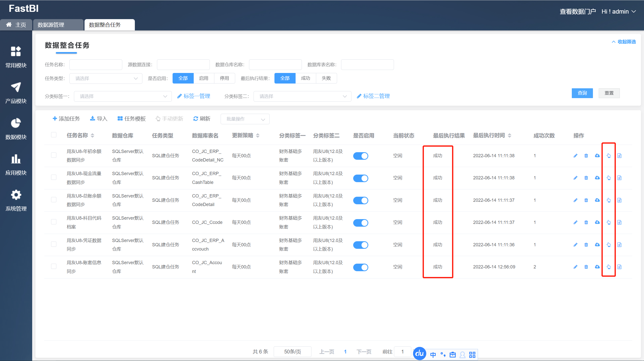Check the select-all header checkbox
Image resolution: width=644 pixels, height=361 pixels.
(54, 135)
